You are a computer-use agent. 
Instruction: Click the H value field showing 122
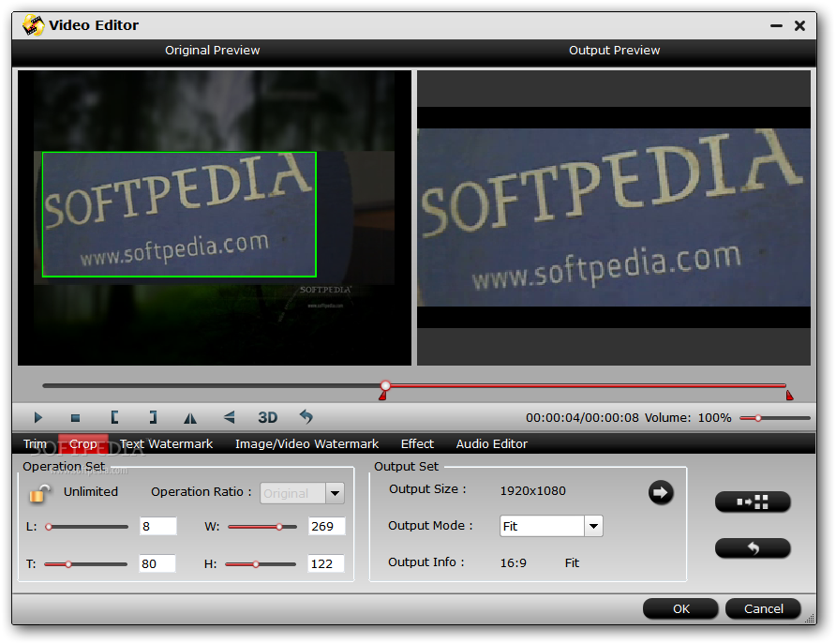tap(326, 563)
